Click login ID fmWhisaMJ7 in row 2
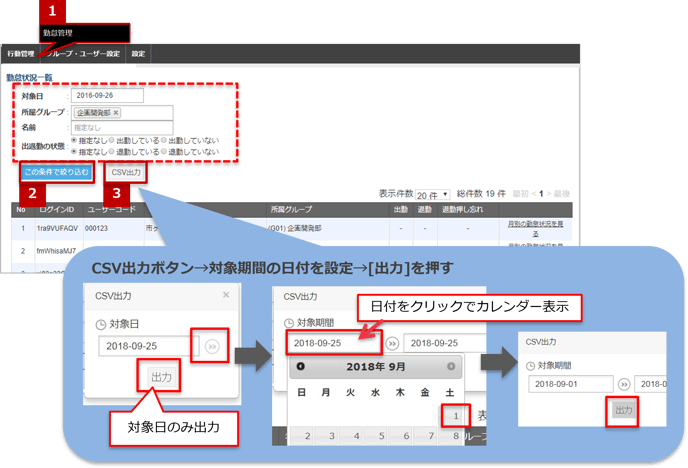Screen dimensions: 688x468 pos(56,251)
